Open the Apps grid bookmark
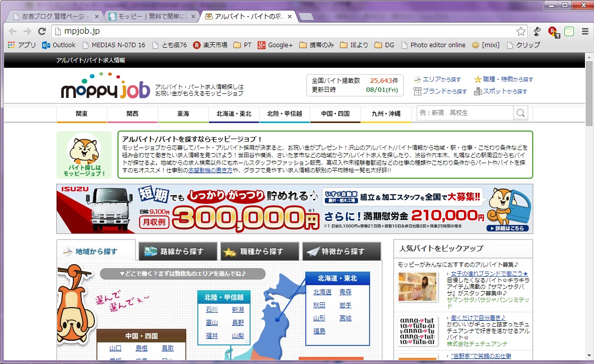 click(22, 45)
